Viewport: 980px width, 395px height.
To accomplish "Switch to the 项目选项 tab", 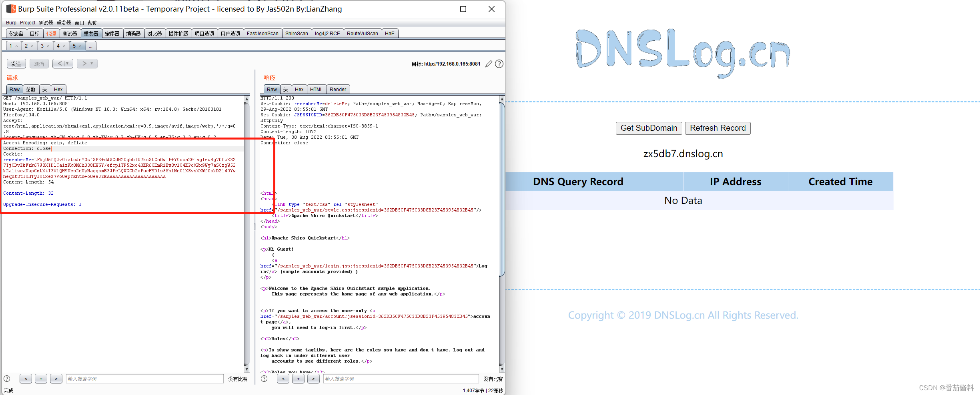I will pos(204,34).
